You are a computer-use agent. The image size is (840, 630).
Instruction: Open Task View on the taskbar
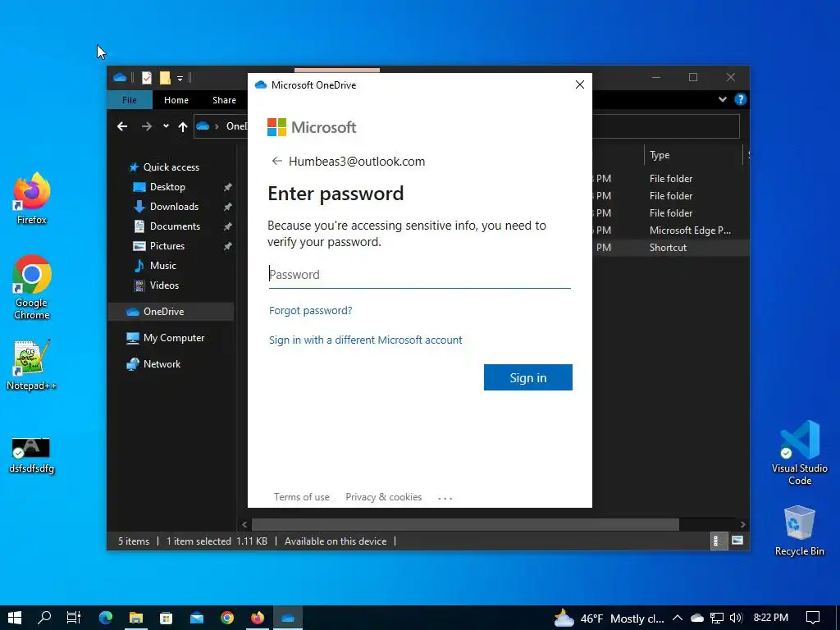click(x=73, y=618)
